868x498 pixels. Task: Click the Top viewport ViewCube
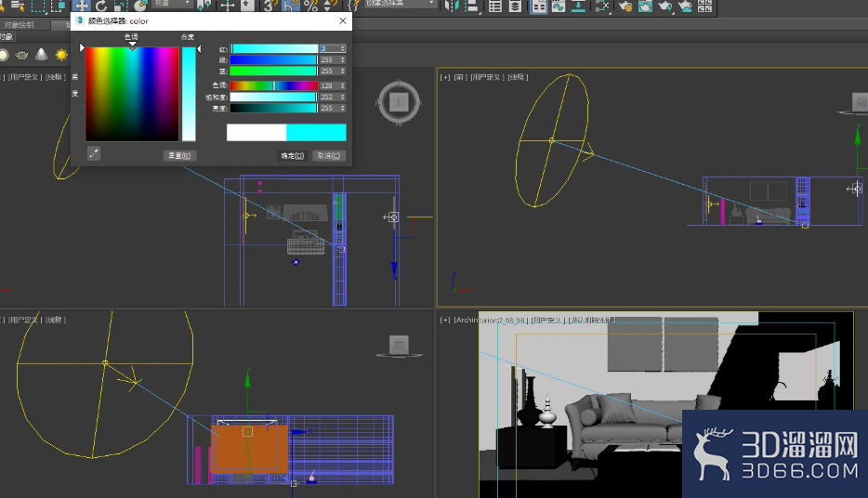399,102
